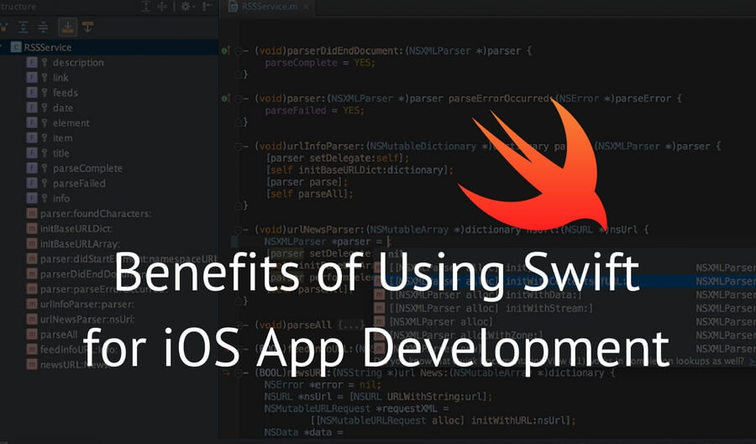This screenshot has height=444, width=756.
Task: Click NSData *data = line
Action: click(303, 432)
